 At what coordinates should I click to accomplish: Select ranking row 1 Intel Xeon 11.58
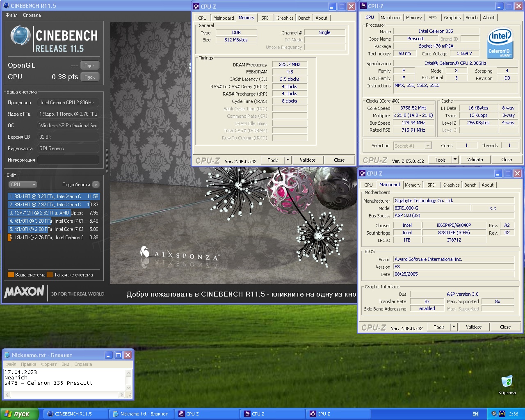click(54, 196)
